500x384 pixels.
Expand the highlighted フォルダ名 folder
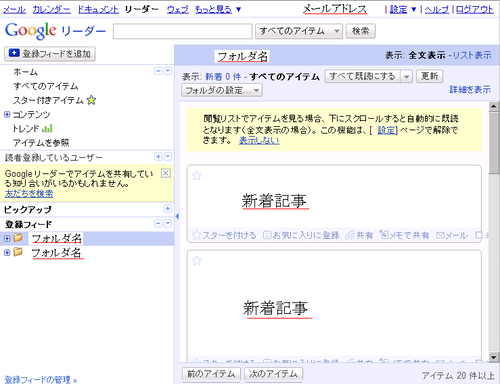pyautogui.click(x=7, y=238)
